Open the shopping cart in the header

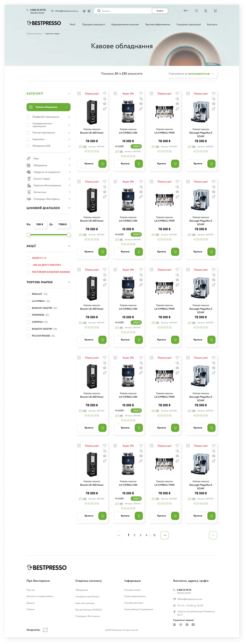(x=215, y=11)
